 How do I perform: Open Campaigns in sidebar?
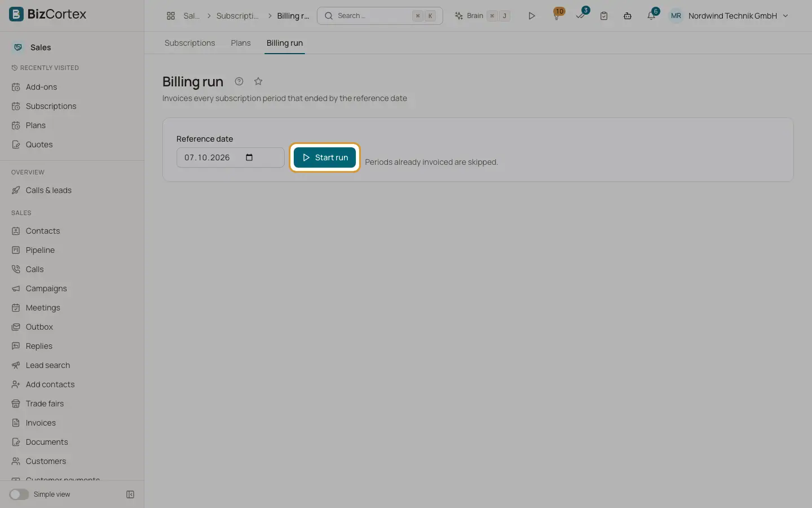tap(72, 288)
